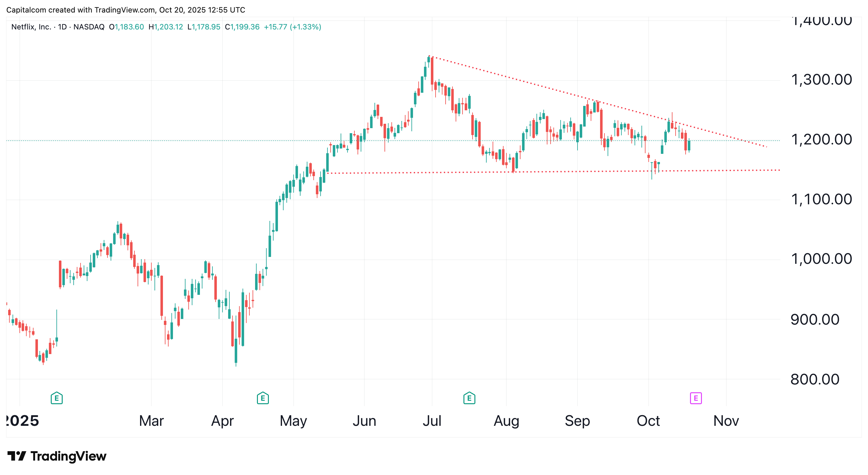Click the purple upcoming earnings E marker
Viewport: 868px width, 475px height.
695,398
